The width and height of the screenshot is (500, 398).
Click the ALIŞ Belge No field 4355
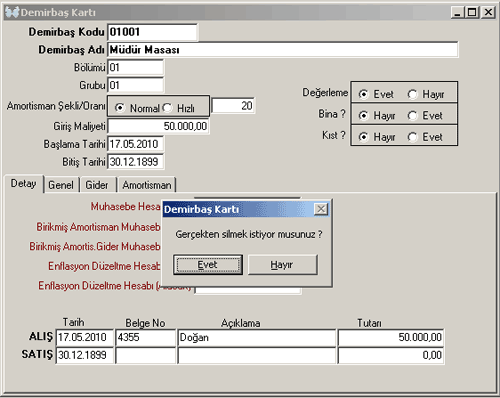[x=145, y=337]
